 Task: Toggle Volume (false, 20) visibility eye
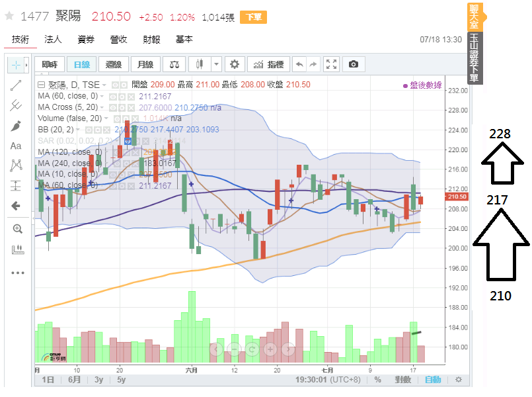tap(117, 119)
